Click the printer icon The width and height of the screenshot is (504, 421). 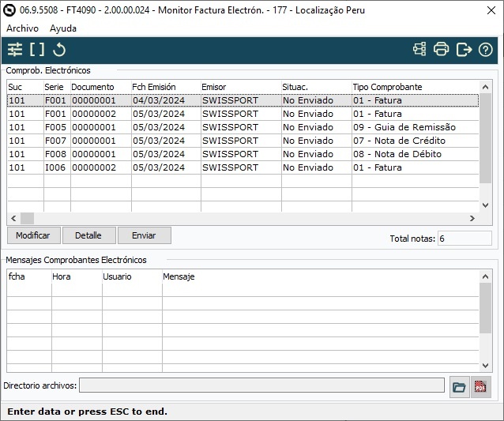pyautogui.click(x=442, y=50)
